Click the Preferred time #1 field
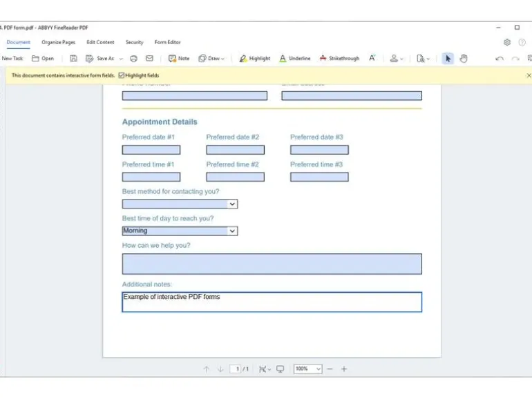532x399 pixels. (151, 177)
